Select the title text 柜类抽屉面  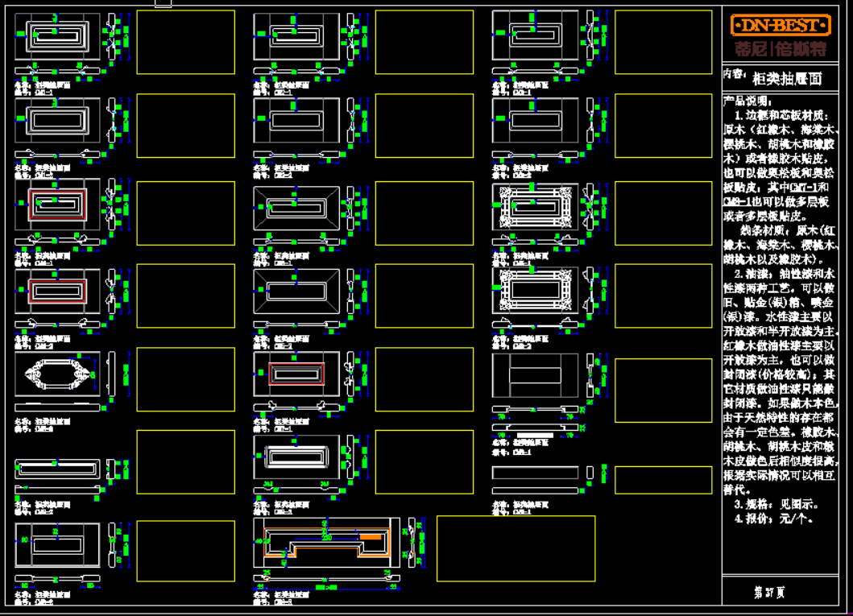(786, 80)
